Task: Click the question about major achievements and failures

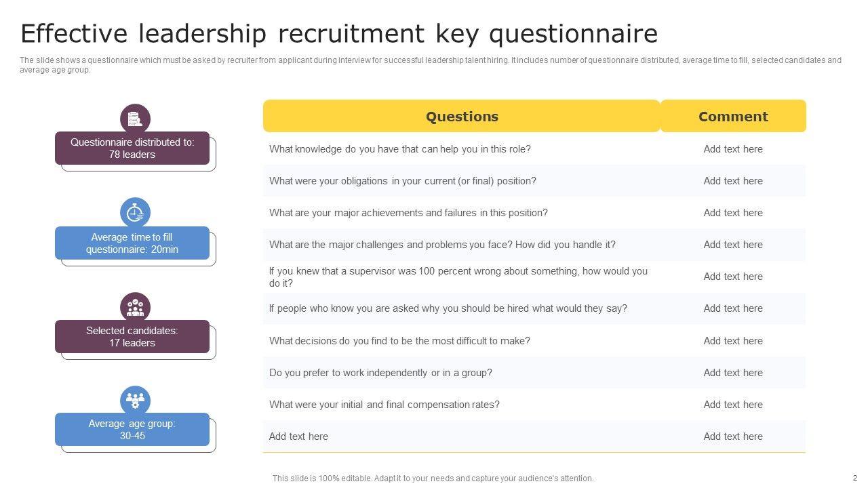Action: point(408,213)
